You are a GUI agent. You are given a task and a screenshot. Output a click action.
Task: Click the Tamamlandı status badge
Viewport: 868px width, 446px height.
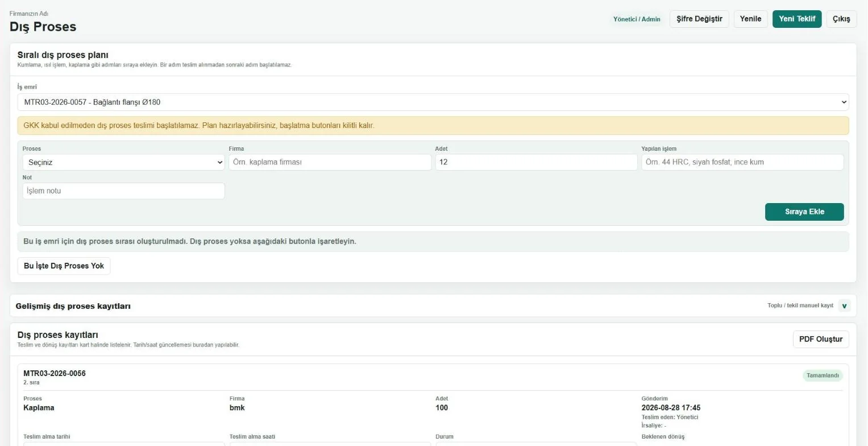pyautogui.click(x=823, y=375)
